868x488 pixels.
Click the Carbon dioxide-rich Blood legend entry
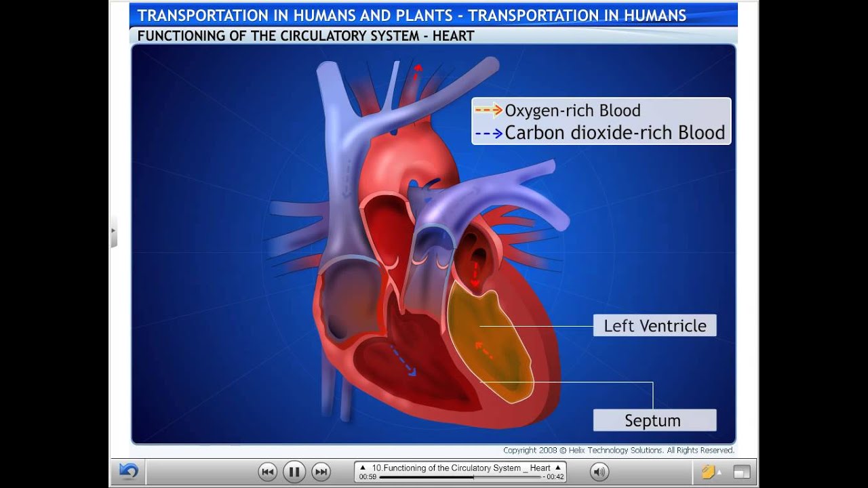pyautogui.click(x=601, y=133)
